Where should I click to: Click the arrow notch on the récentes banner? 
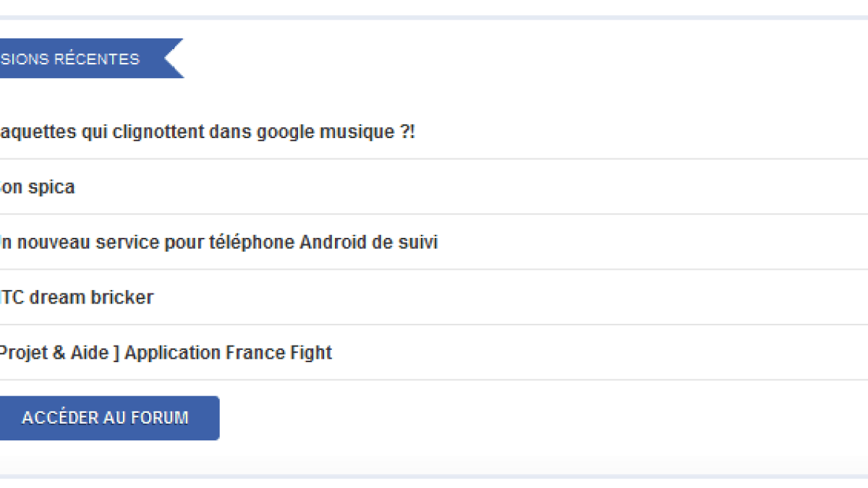174,59
